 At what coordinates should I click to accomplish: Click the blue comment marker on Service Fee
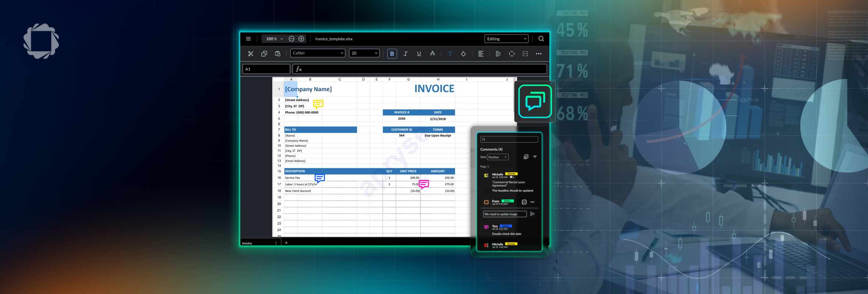(x=320, y=179)
